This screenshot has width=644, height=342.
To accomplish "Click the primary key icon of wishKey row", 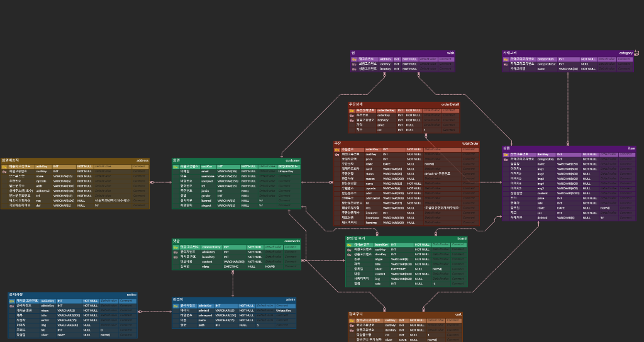I will (354, 60).
